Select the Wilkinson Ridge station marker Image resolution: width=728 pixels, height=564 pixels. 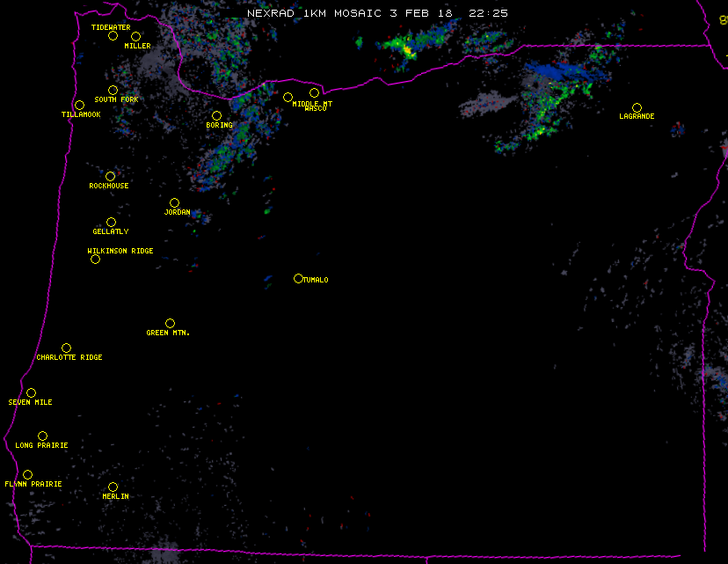tap(95, 259)
